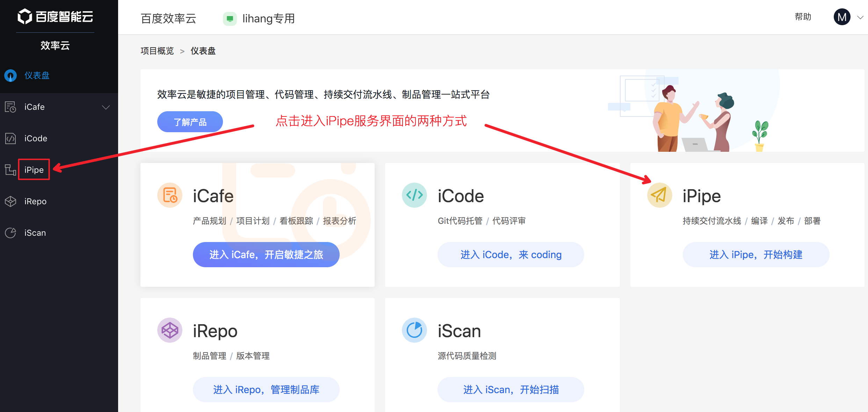This screenshot has height=412, width=868.
Task: Click the iCode sidebar icon
Action: (x=10, y=138)
